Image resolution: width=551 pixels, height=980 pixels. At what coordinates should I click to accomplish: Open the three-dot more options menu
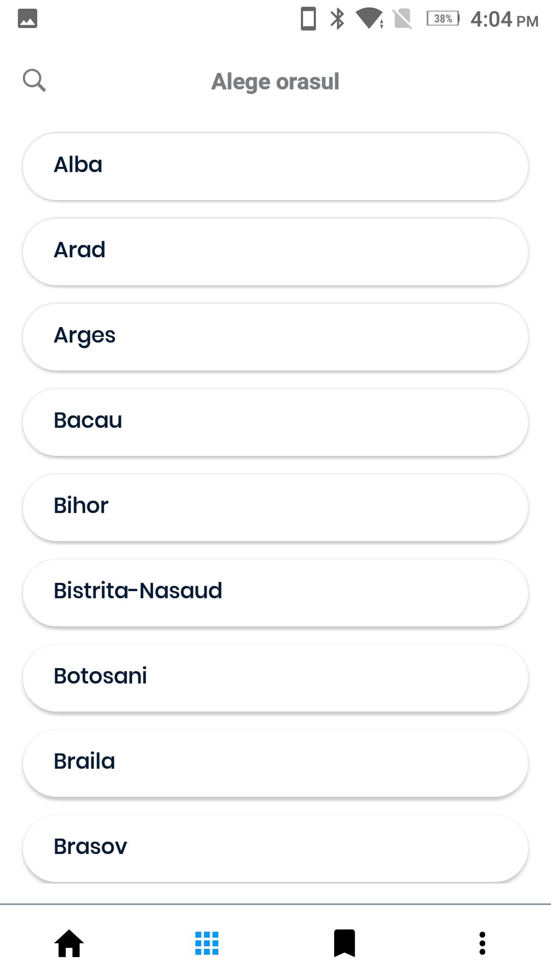(x=482, y=943)
